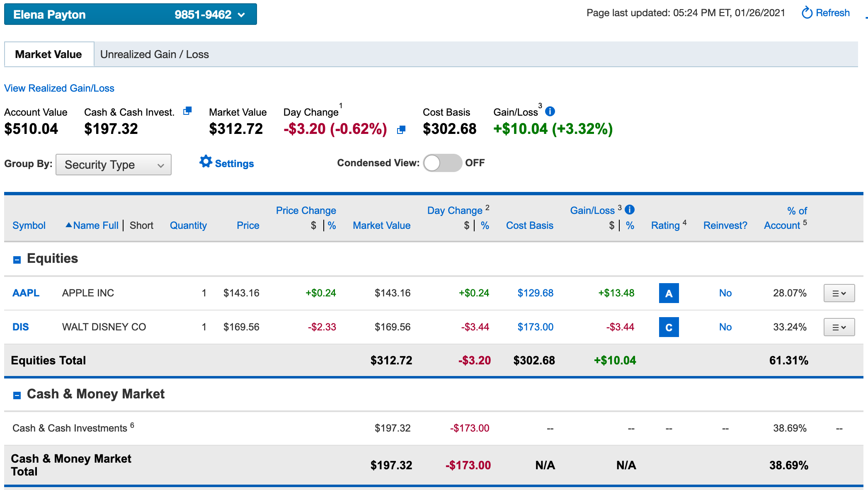868x490 pixels.
Task: Click the C rating badge for DIS
Action: point(669,327)
